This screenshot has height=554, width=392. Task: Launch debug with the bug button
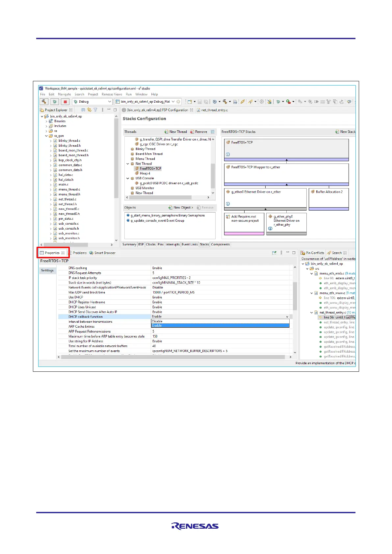(55, 102)
